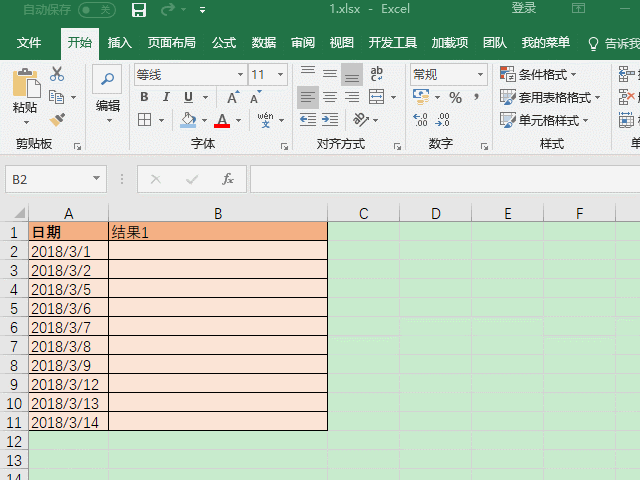This screenshot has height=480, width=640.
Task: Open the Name Box dropdown arrow
Action: (97, 179)
